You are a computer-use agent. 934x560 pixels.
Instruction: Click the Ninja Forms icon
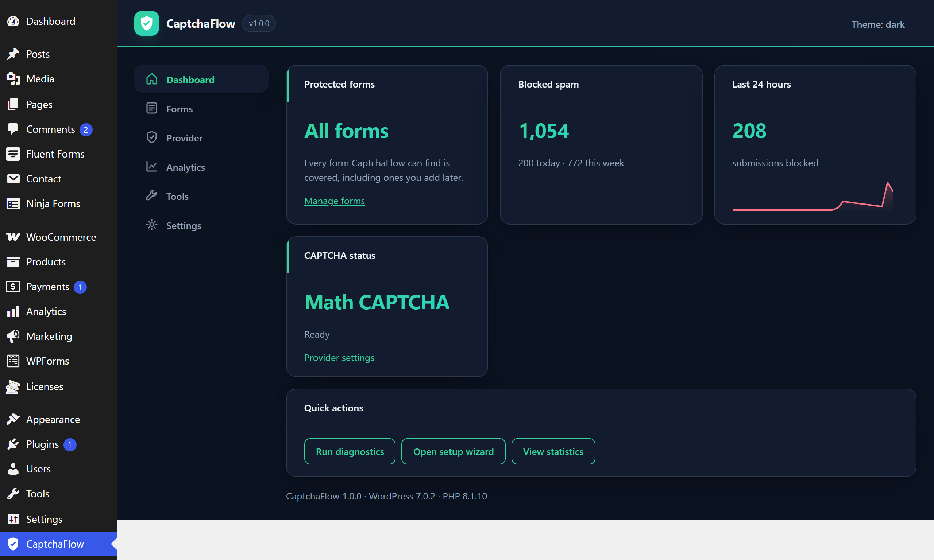(x=13, y=204)
